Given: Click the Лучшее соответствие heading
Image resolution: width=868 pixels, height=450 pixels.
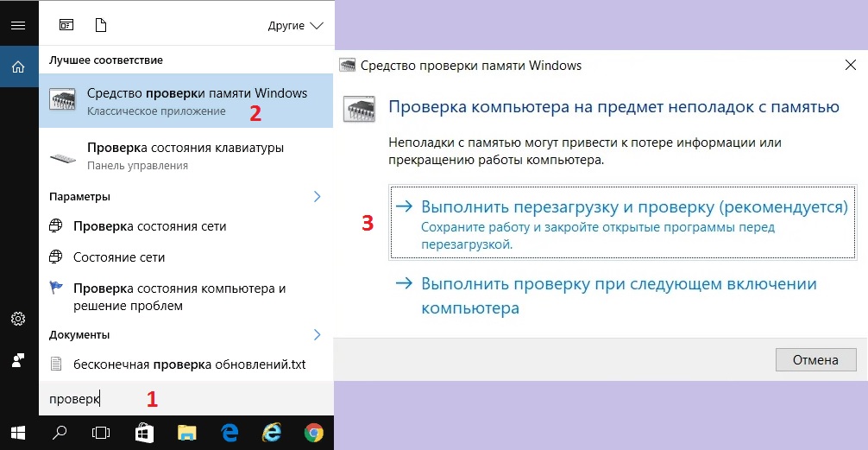Looking at the screenshot, I should 106,60.
